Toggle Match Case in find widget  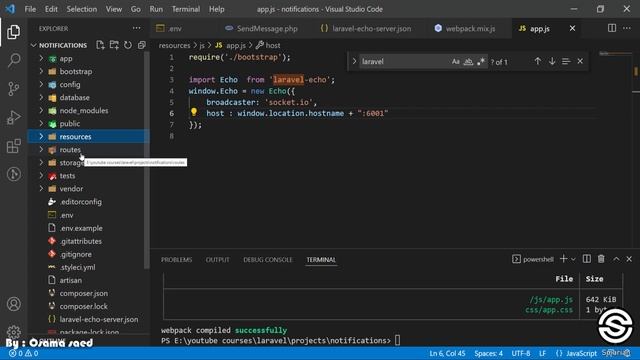pyautogui.click(x=456, y=62)
